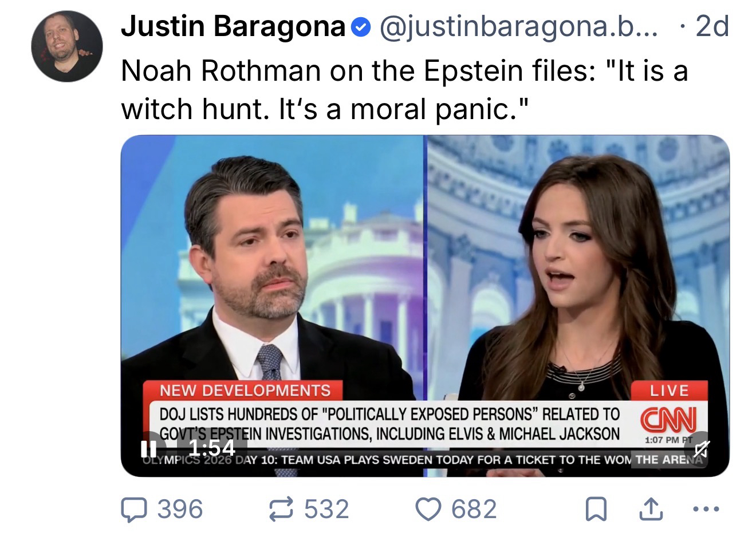Click the 1:54 video time indicator
Image resolution: width=756 pixels, height=541 pixels.
pos(212,447)
